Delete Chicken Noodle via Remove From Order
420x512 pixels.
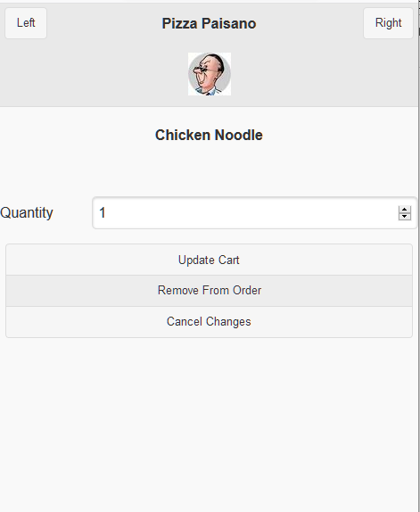coord(210,291)
